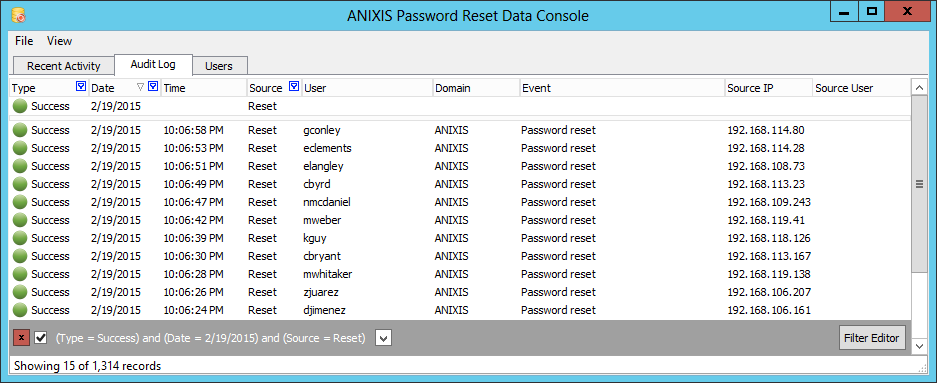937x383 pixels.
Task: Click the filter expression text
Action: pos(210,338)
